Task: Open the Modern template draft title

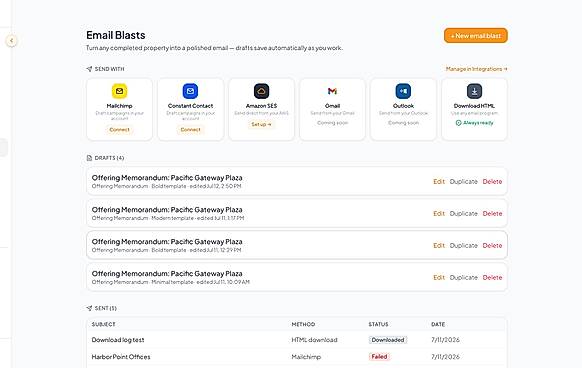Action: pos(167,210)
